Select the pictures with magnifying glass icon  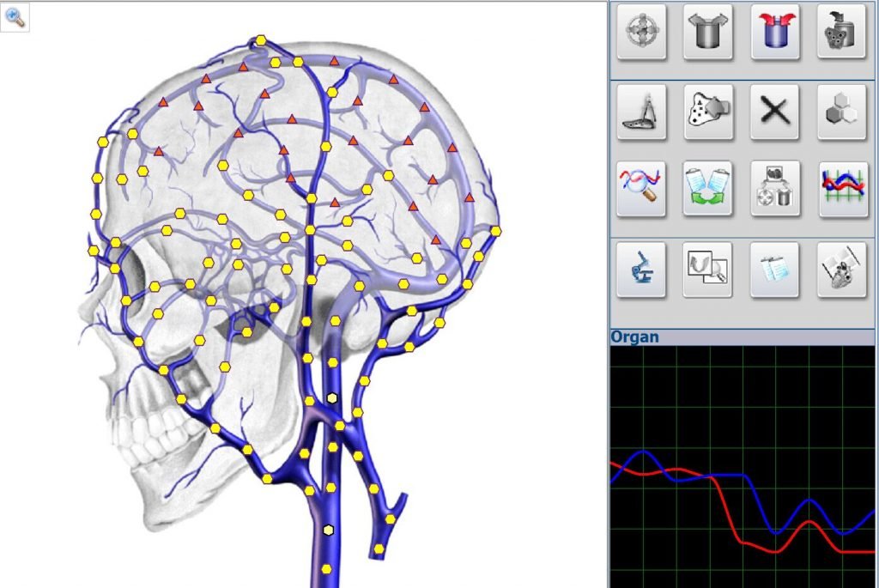pos(708,269)
